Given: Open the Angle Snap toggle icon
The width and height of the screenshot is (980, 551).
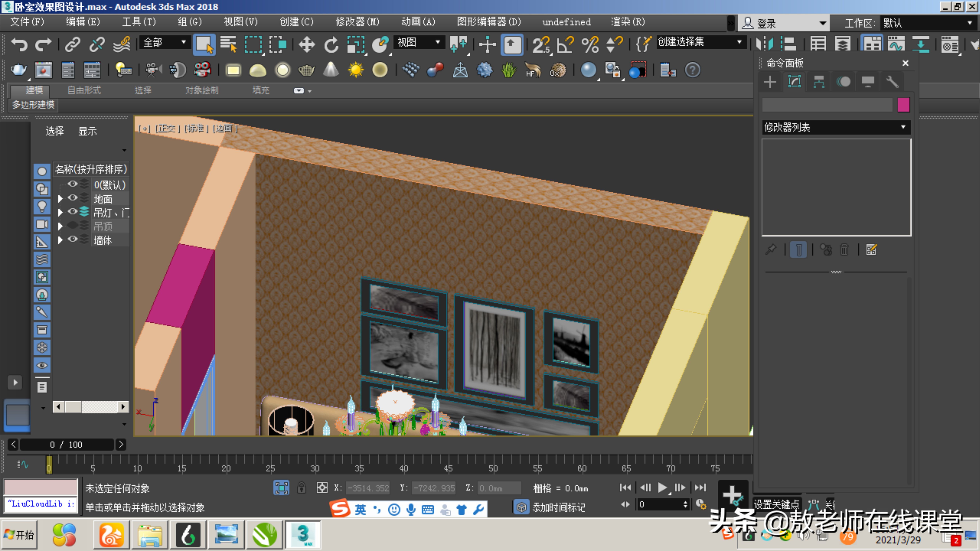Looking at the screenshot, I should tap(565, 44).
